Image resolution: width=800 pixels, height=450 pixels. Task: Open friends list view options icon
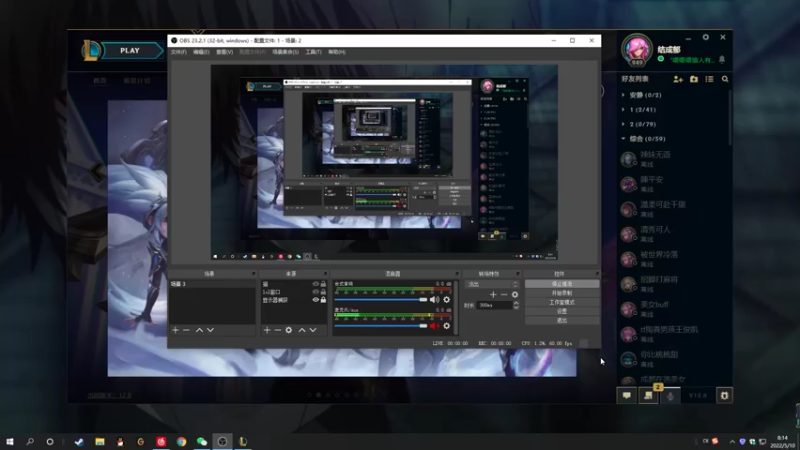pyautogui.click(x=709, y=79)
